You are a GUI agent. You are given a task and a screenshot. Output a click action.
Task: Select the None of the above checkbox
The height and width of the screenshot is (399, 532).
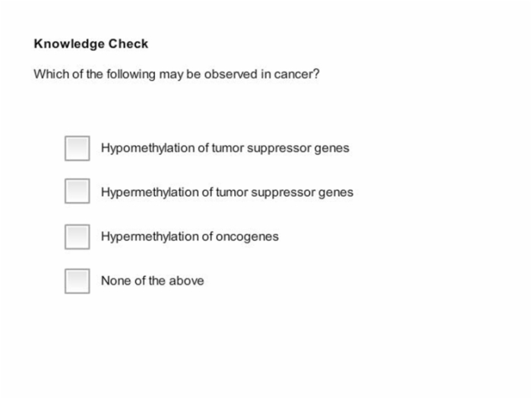[x=78, y=281]
